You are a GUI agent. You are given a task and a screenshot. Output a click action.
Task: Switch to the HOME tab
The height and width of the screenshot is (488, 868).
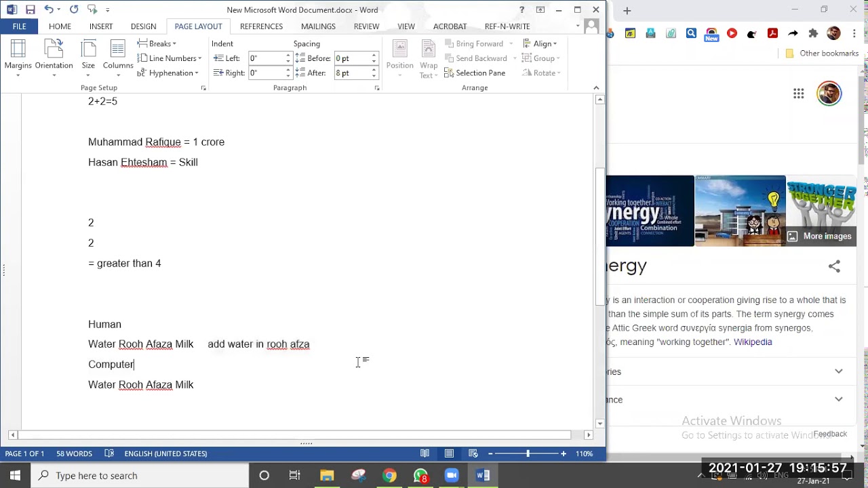tap(60, 26)
